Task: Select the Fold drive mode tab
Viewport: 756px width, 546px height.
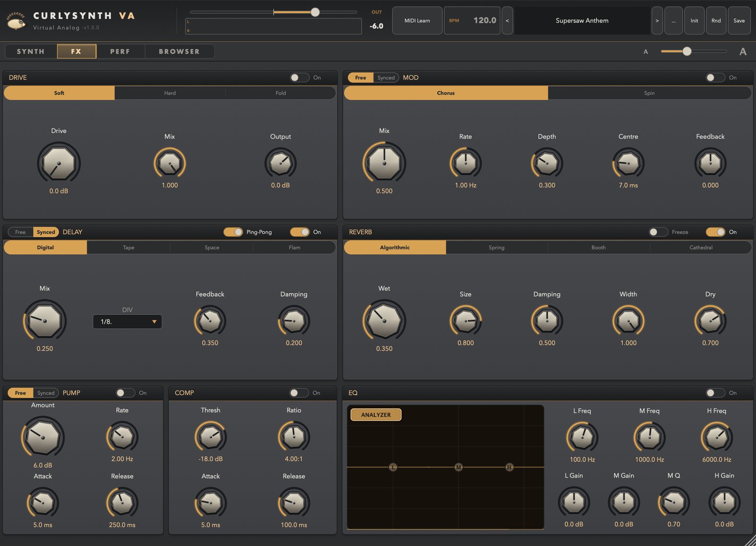Action: 281,93
